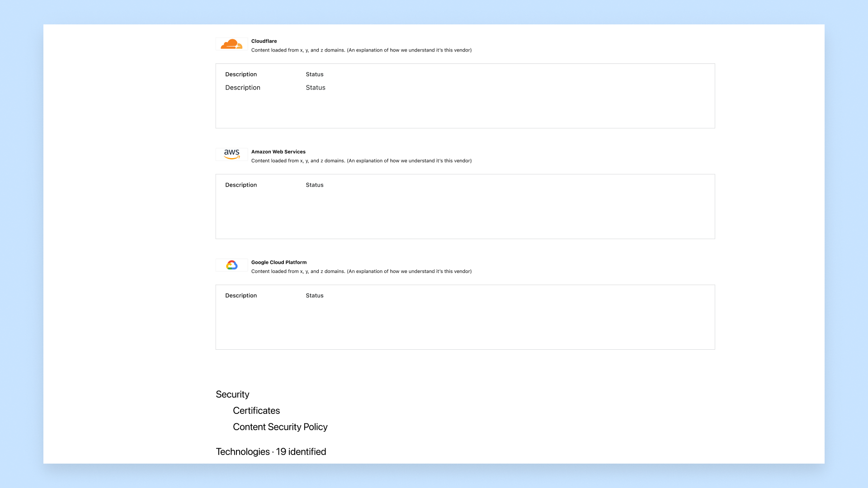The image size is (868, 488).
Task: Open the Certificates item under Security
Action: (256, 411)
